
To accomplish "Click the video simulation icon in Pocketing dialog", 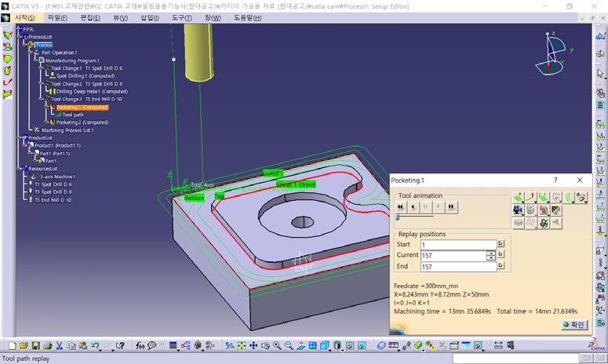I will pos(518,210).
